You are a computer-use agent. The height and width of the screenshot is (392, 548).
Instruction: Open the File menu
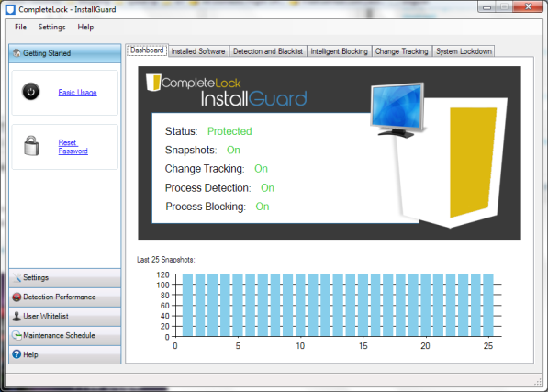(20, 27)
